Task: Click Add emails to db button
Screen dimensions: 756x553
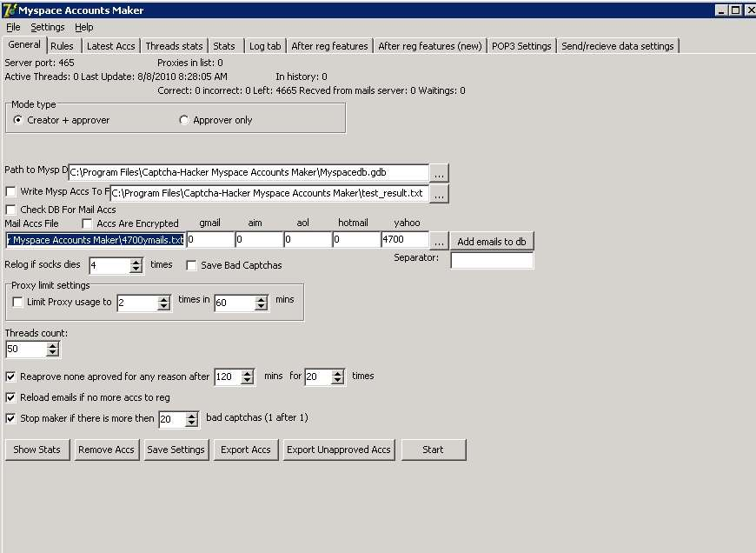Action: [492, 242]
